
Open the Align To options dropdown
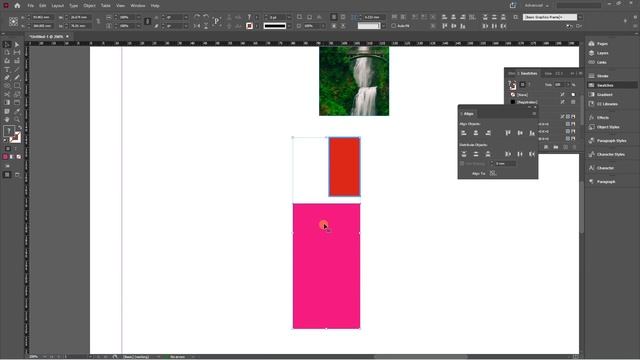[493, 173]
